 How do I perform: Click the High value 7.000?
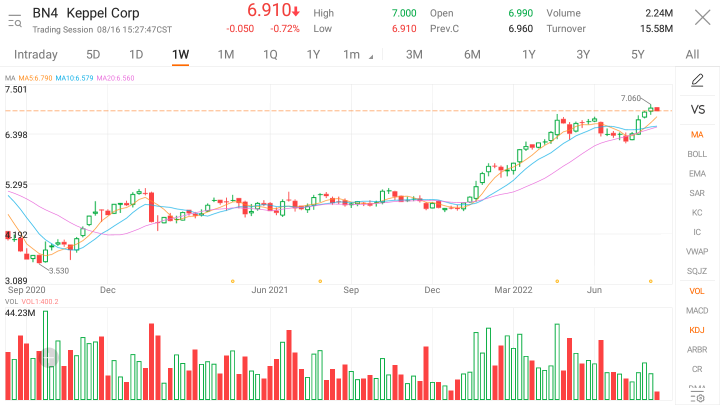coord(404,13)
